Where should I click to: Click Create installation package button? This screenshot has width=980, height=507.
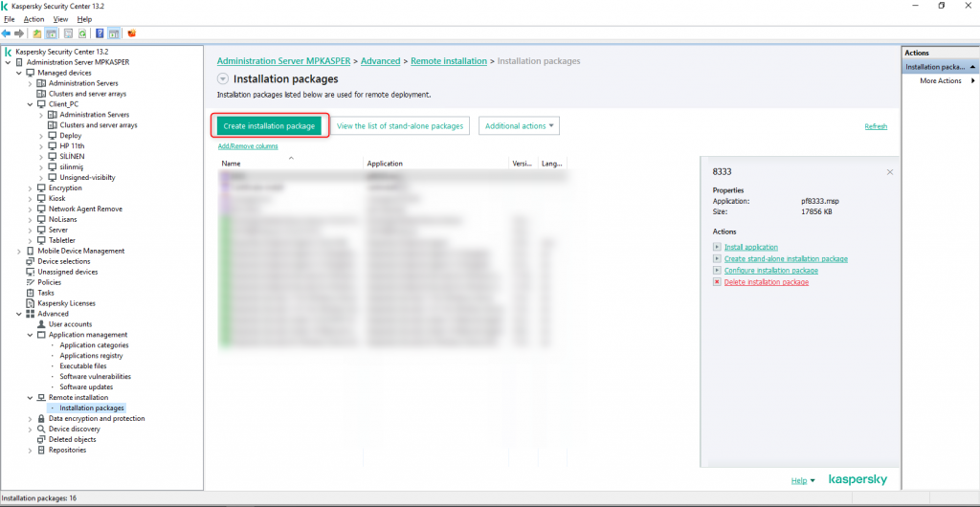[x=269, y=126]
